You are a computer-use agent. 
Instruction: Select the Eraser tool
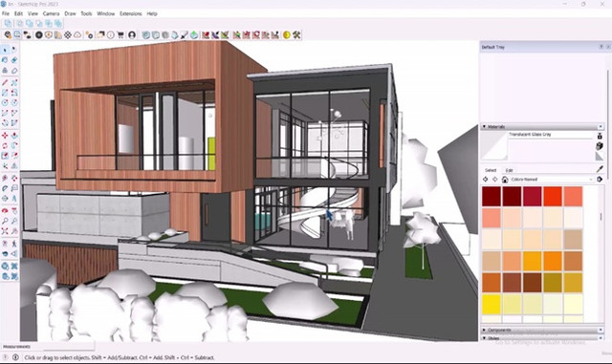14,60
